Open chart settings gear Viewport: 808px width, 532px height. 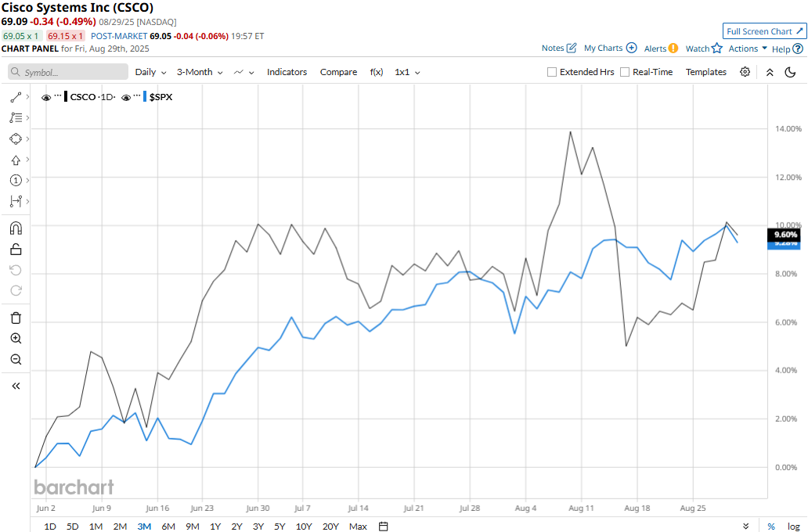[745, 72]
